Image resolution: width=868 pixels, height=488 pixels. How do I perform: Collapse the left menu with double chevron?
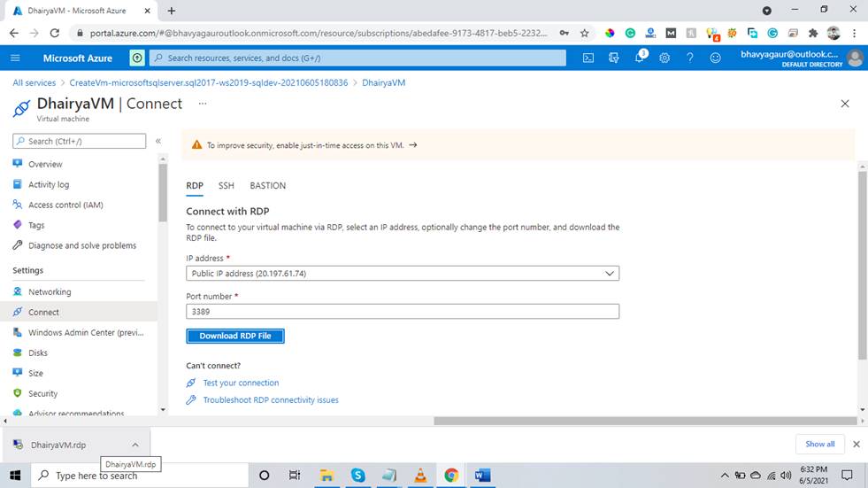click(x=158, y=141)
